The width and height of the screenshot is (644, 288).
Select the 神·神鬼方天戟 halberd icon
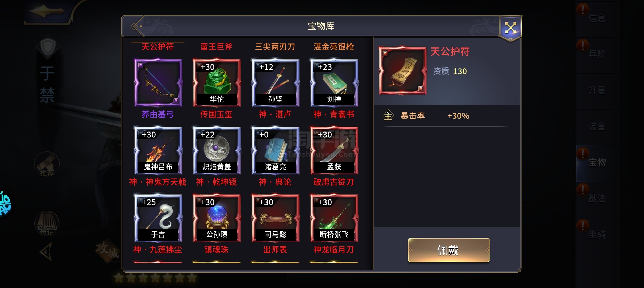158,151
